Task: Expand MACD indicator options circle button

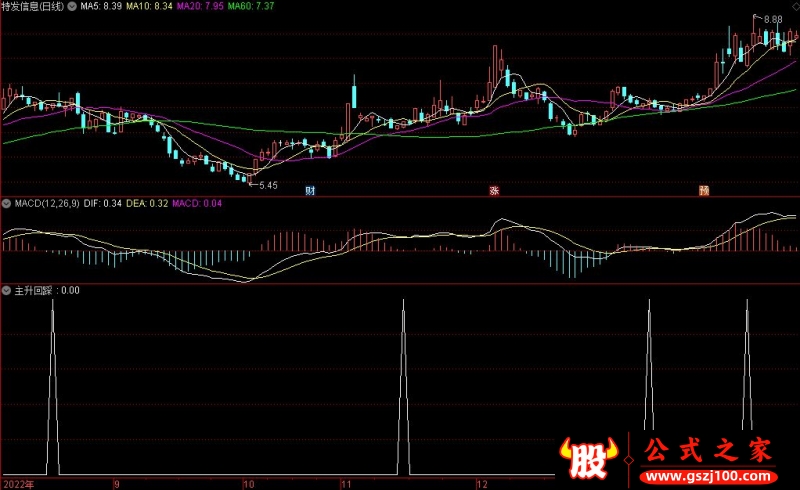Action: [7, 204]
